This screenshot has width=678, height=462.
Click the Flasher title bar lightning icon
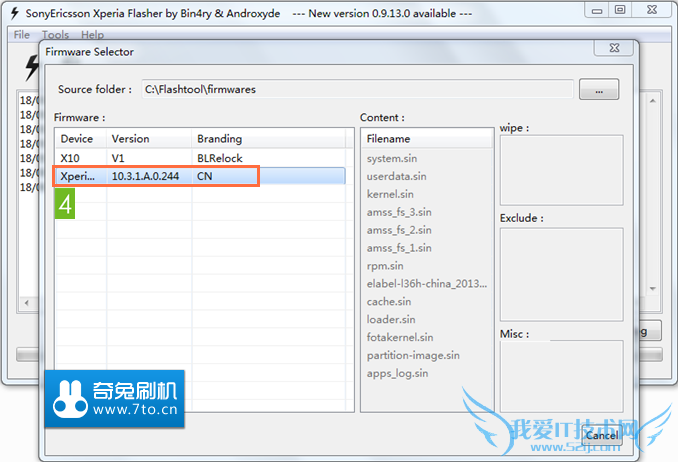click(x=15, y=13)
